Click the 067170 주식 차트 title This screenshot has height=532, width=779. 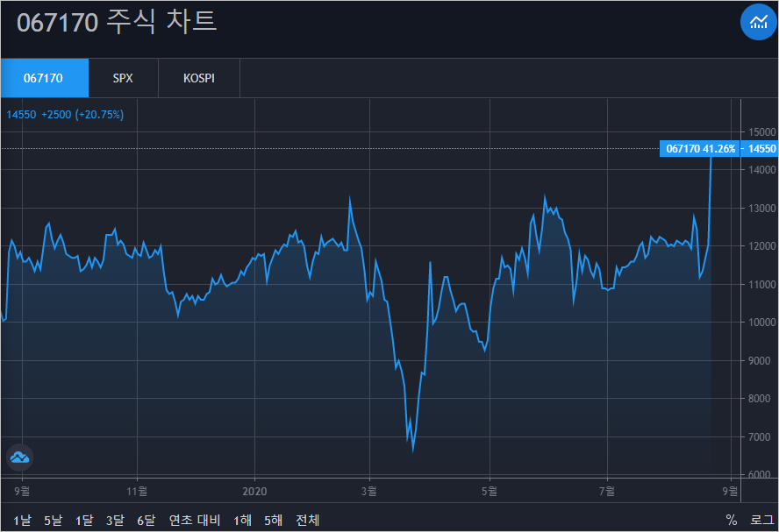[117, 22]
